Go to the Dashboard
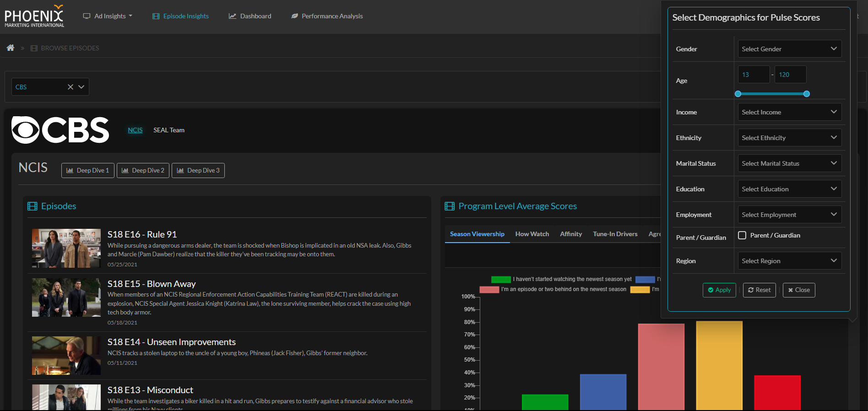 [250, 16]
